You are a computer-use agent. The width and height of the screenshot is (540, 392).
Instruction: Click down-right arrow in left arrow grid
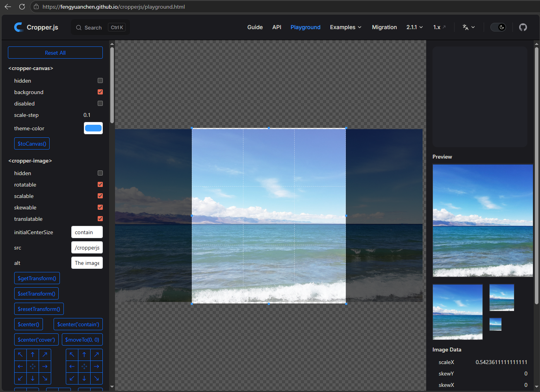pyautogui.click(x=45, y=378)
